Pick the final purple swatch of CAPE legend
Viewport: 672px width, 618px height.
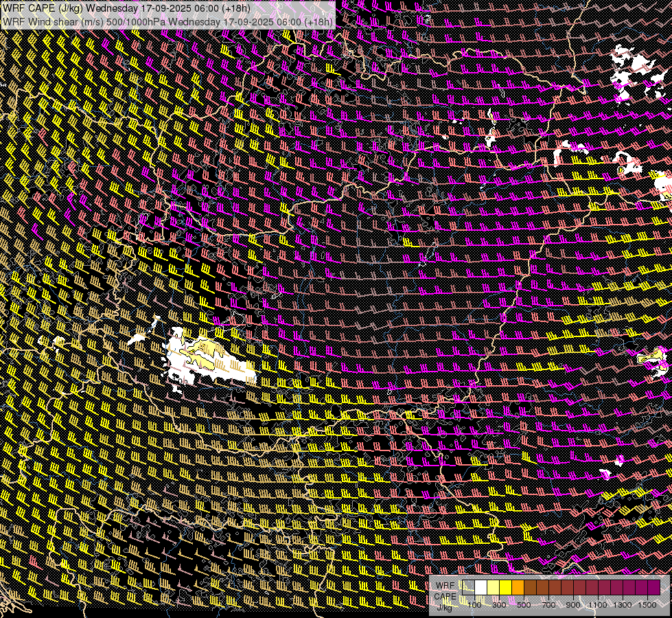coord(653,588)
